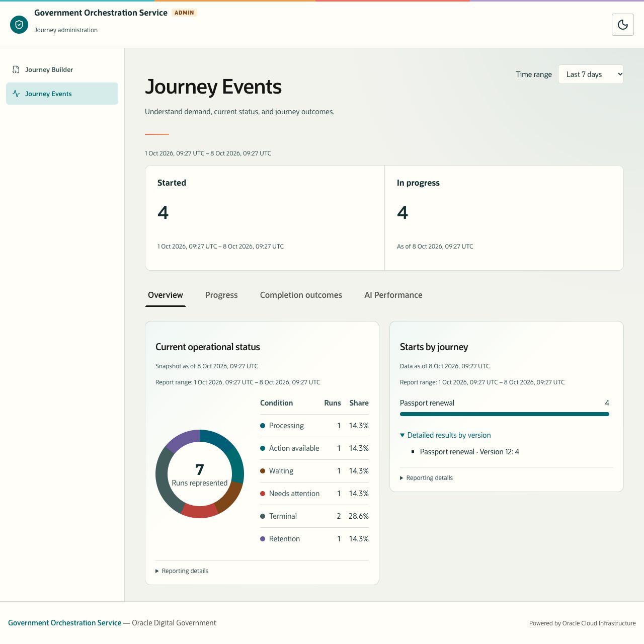Open the Completion outcomes tab
644x644 pixels.
click(301, 295)
